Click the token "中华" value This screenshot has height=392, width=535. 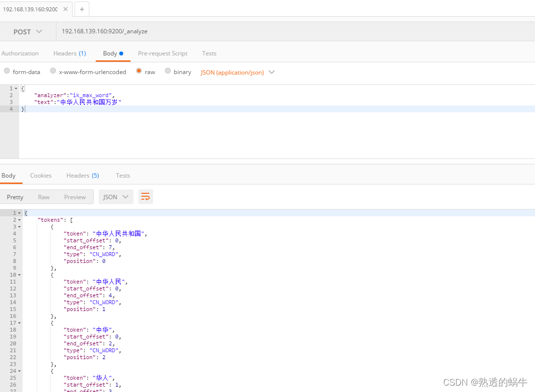pos(103,330)
